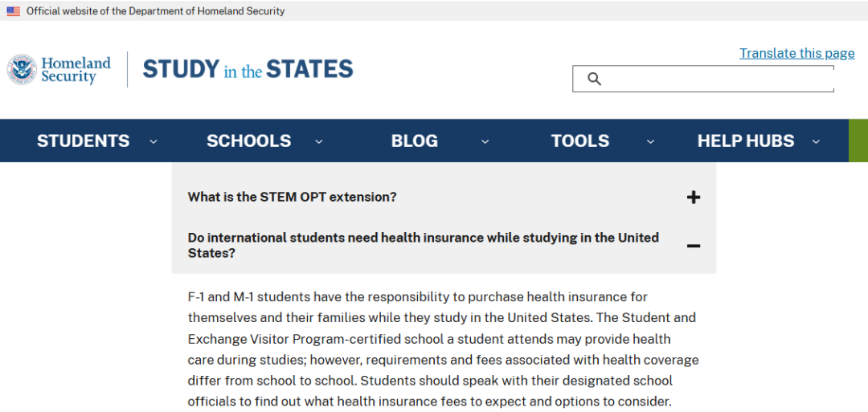Open the Blog menu chevron
The height and width of the screenshot is (412, 868).
point(485,141)
